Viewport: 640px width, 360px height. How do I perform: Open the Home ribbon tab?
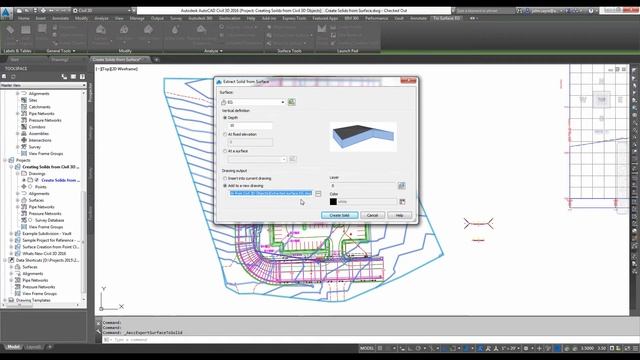point(23,18)
